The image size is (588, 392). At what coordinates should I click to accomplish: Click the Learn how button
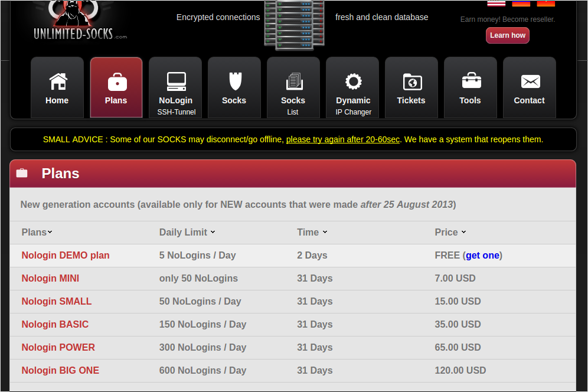click(x=507, y=35)
